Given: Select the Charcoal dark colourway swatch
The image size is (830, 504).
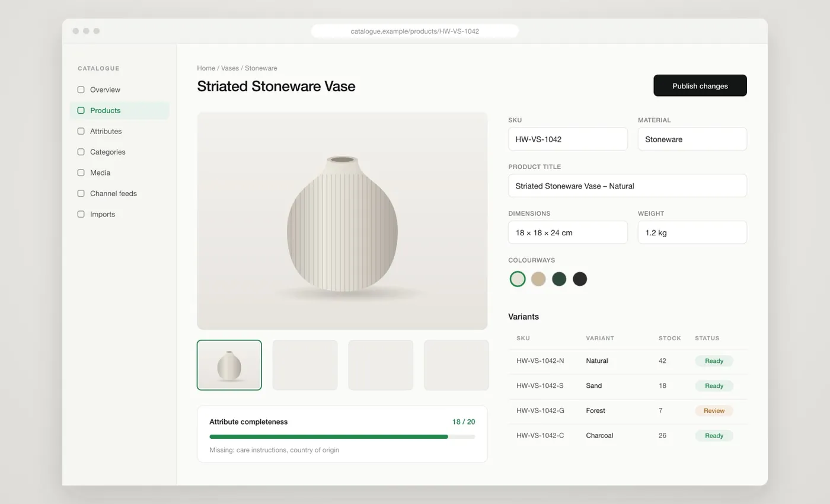Looking at the screenshot, I should click(x=580, y=279).
